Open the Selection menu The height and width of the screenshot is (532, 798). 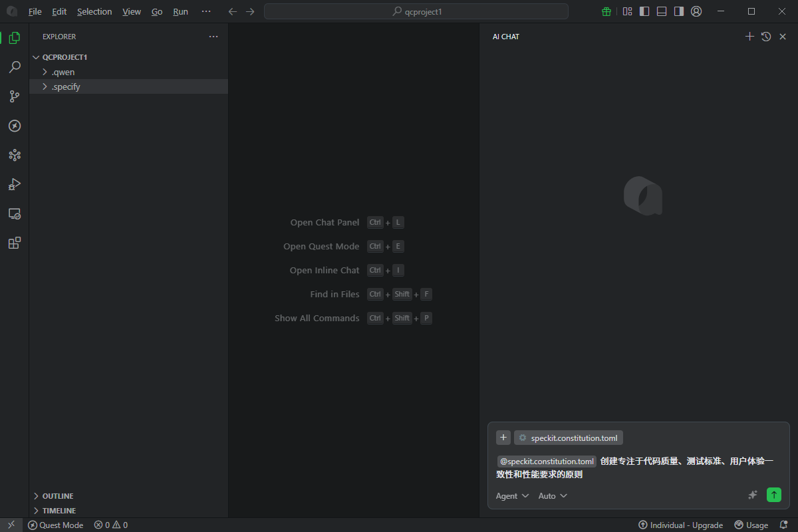point(94,12)
